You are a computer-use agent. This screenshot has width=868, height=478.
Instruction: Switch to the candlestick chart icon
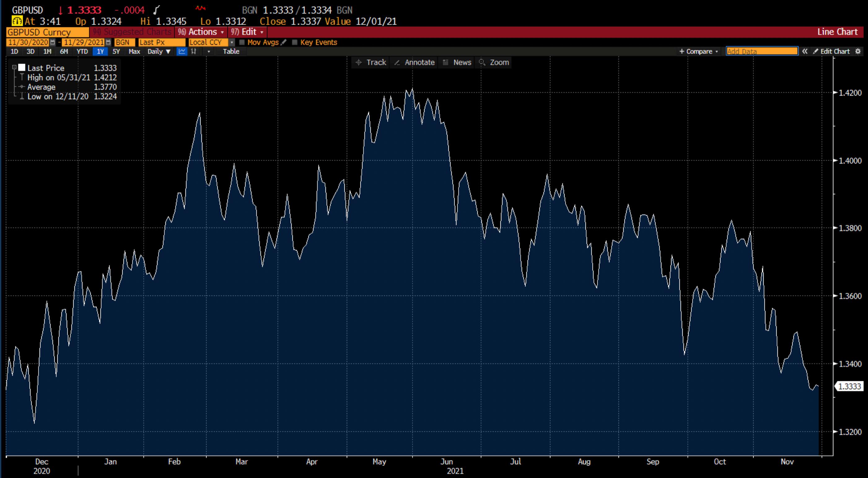(x=193, y=51)
